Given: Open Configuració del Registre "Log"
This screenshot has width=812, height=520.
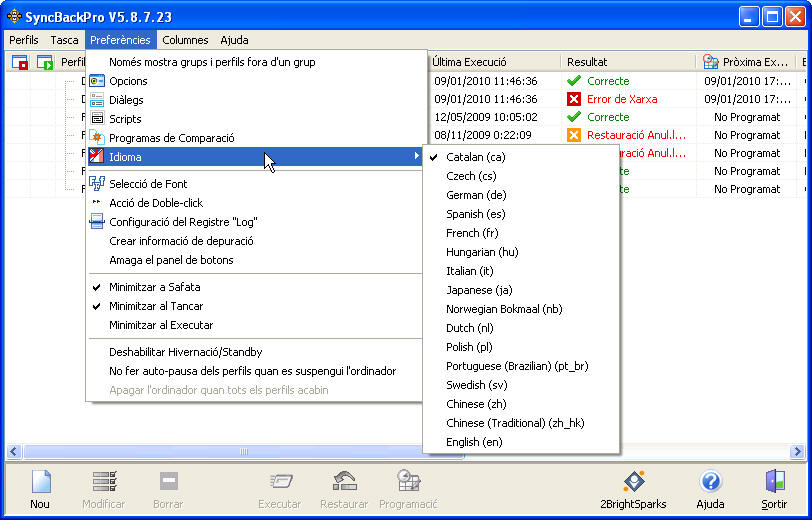Looking at the screenshot, I should pos(256,222).
